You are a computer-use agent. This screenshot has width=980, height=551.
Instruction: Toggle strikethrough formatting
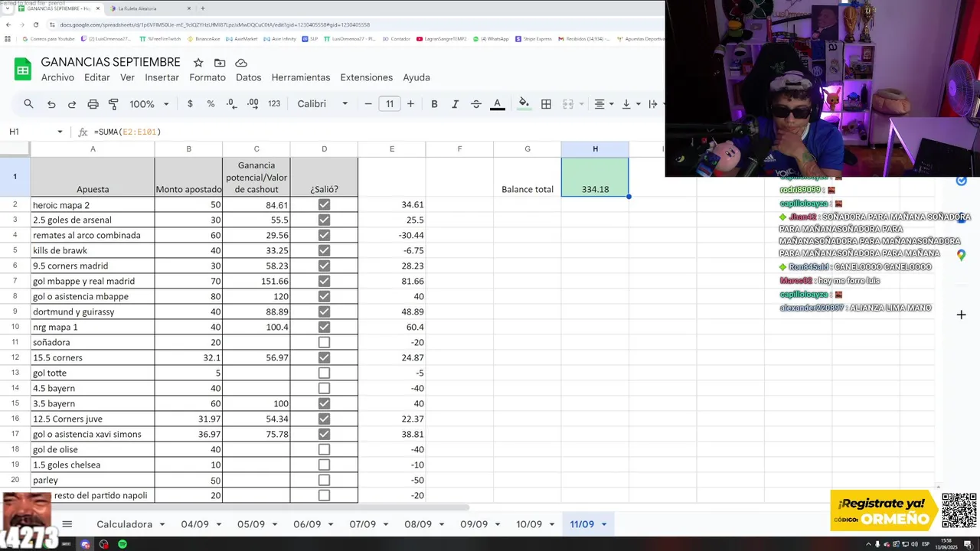tap(476, 104)
